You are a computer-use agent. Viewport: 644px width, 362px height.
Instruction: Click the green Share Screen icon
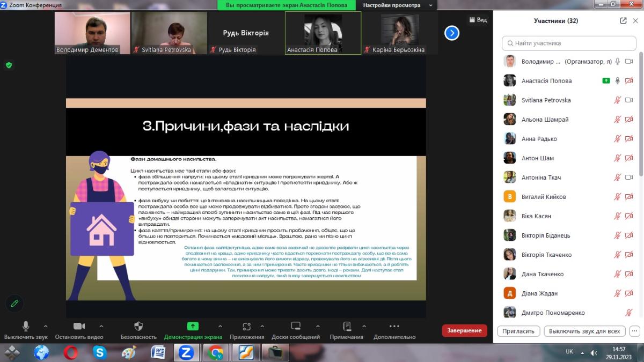(x=193, y=327)
